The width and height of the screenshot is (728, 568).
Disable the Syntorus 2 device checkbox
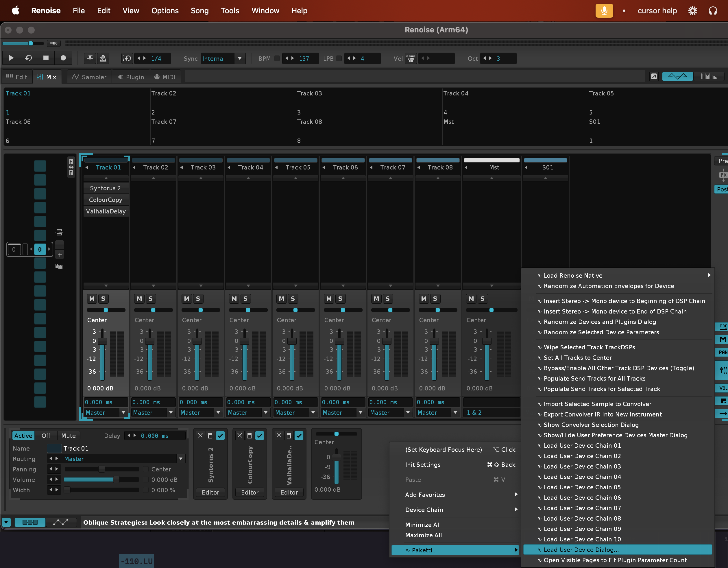[220, 436]
